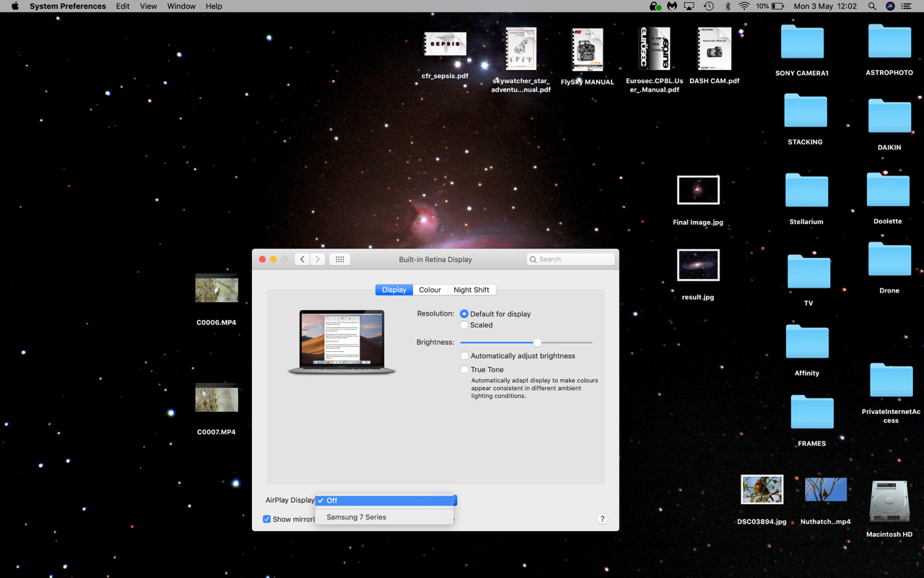Open the System Preferences menu
The height and width of the screenshot is (578, 924).
click(68, 6)
